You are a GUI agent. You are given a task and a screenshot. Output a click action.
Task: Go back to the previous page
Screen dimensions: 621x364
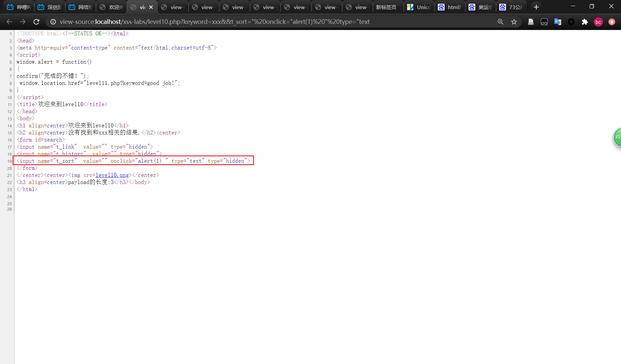9,22
